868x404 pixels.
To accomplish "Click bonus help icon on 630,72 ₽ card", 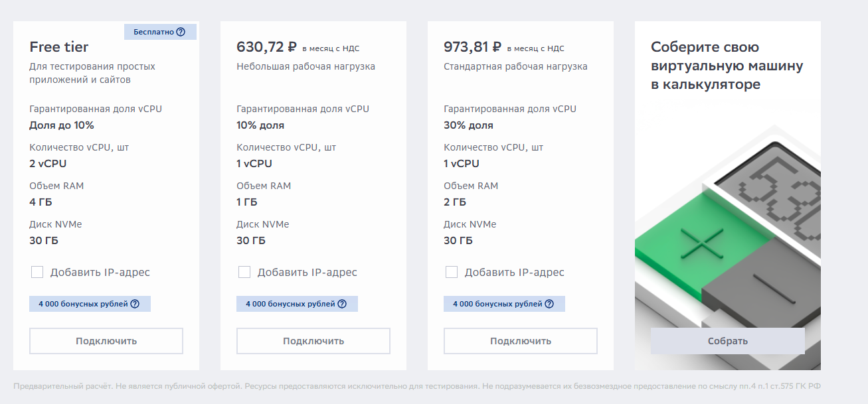I will 342,304.
